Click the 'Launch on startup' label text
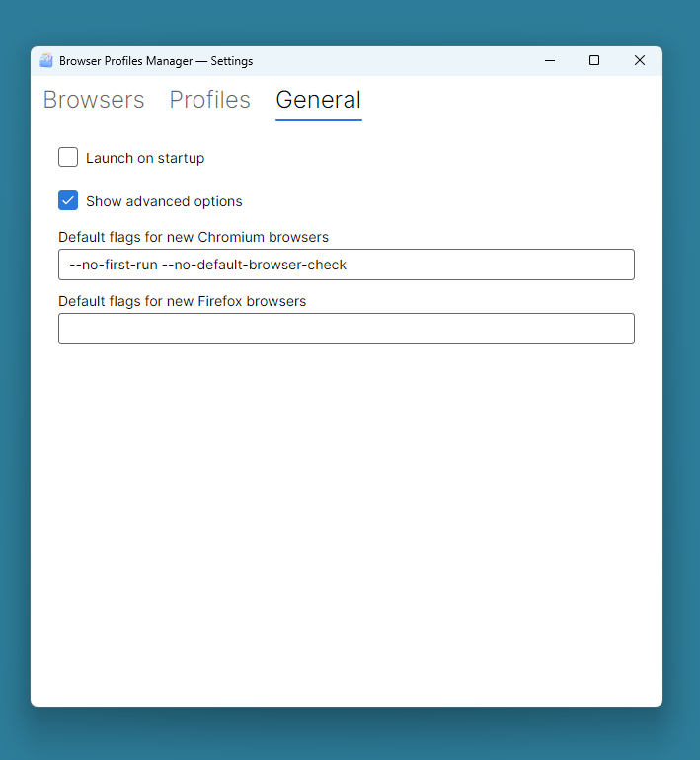This screenshot has height=760, width=700. [145, 159]
